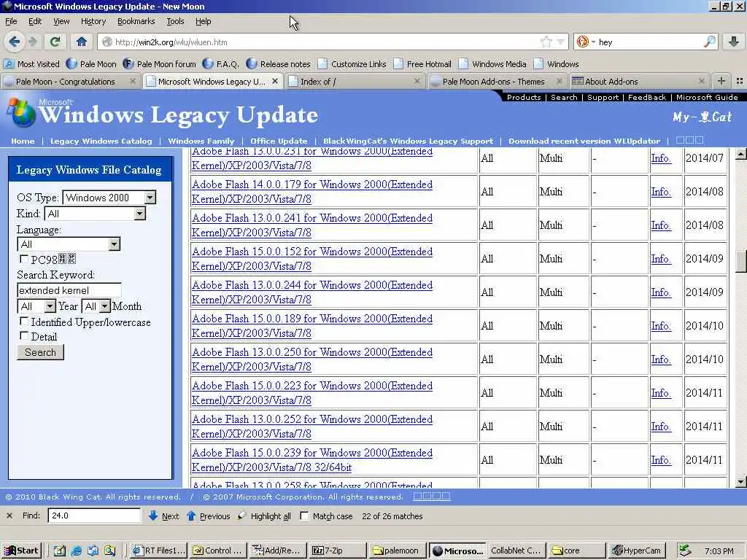Click the search engine icon in search bar
The image size is (747, 560).
[x=582, y=42]
